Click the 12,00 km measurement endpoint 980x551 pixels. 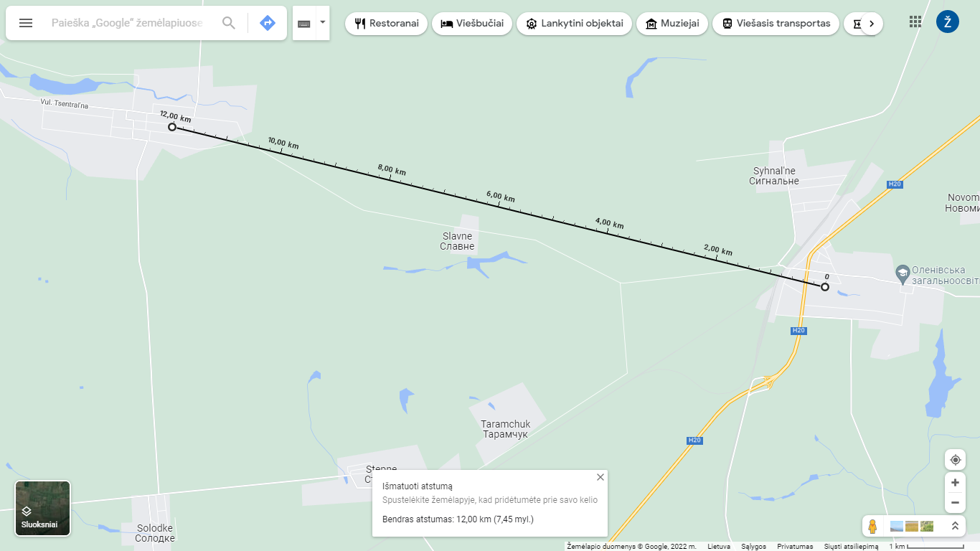click(172, 127)
